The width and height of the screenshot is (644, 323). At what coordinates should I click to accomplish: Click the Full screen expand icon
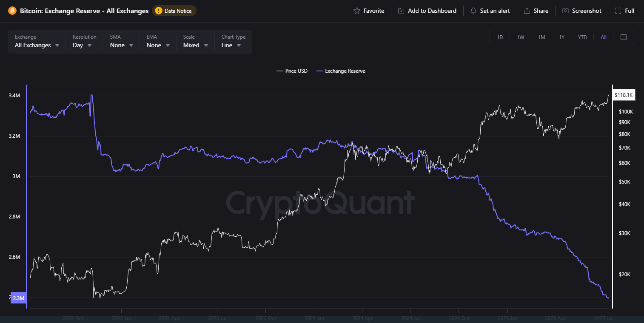click(618, 11)
